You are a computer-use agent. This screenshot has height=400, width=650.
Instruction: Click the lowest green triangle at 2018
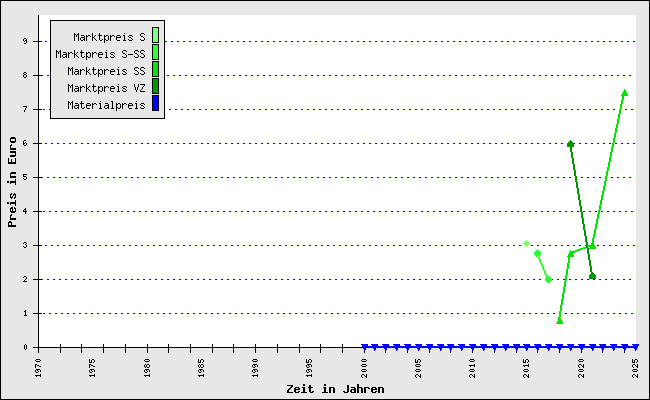pyautogui.click(x=560, y=321)
